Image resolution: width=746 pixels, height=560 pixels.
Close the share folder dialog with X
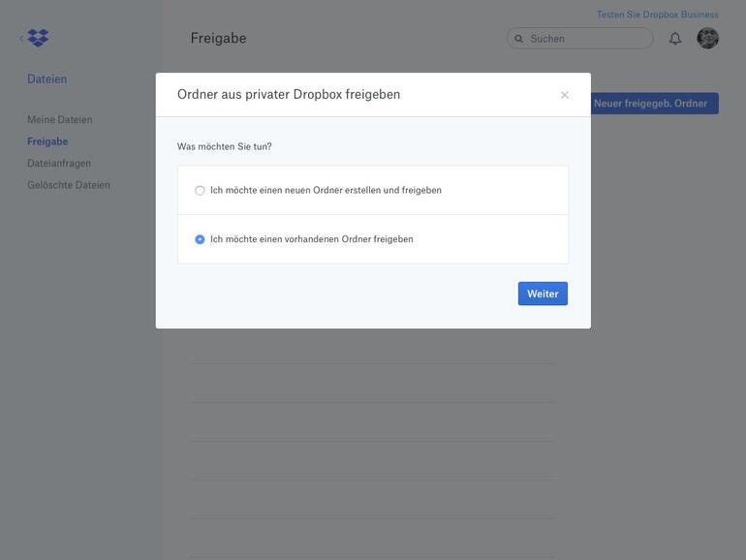pyautogui.click(x=564, y=95)
